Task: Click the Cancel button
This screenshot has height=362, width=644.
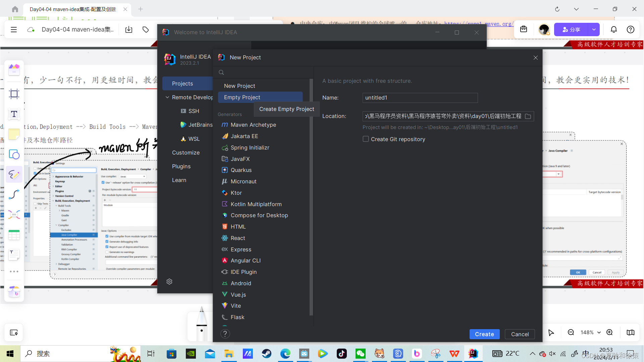Action: 520,334
